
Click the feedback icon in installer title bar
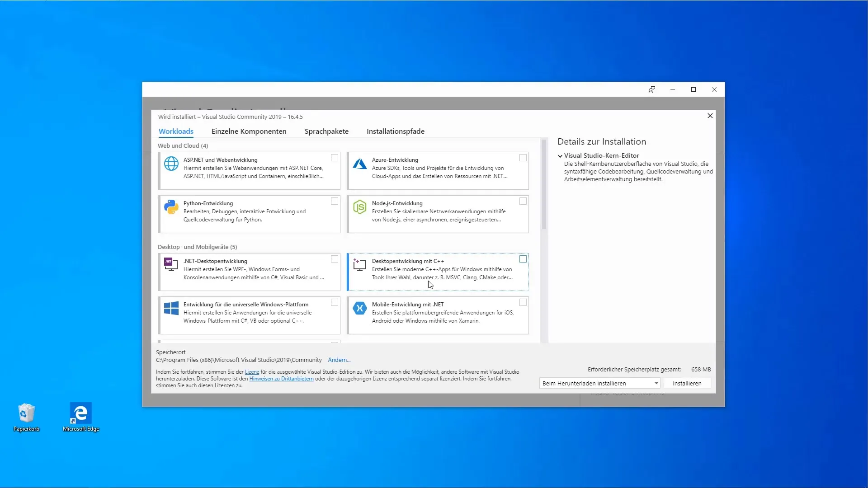(x=652, y=89)
